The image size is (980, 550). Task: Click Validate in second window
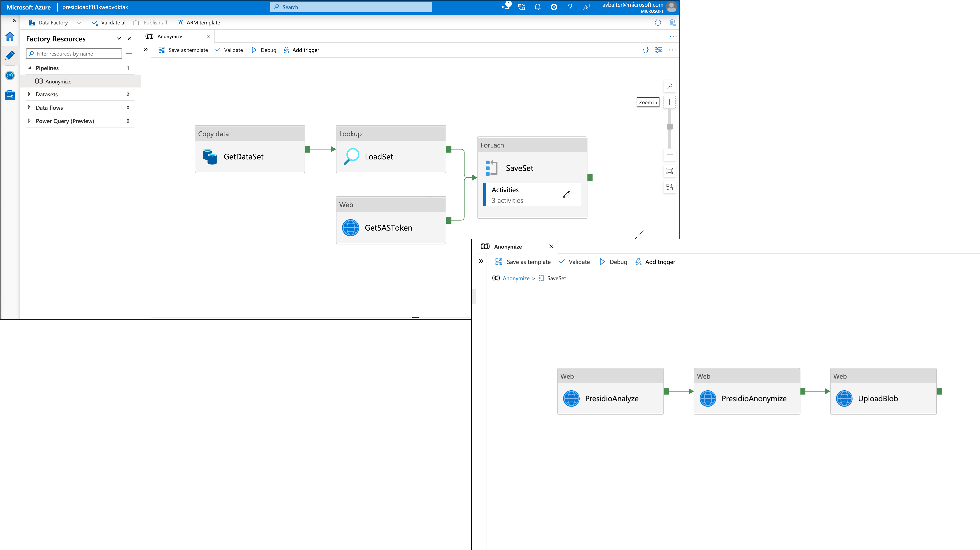[x=575, y=262]
